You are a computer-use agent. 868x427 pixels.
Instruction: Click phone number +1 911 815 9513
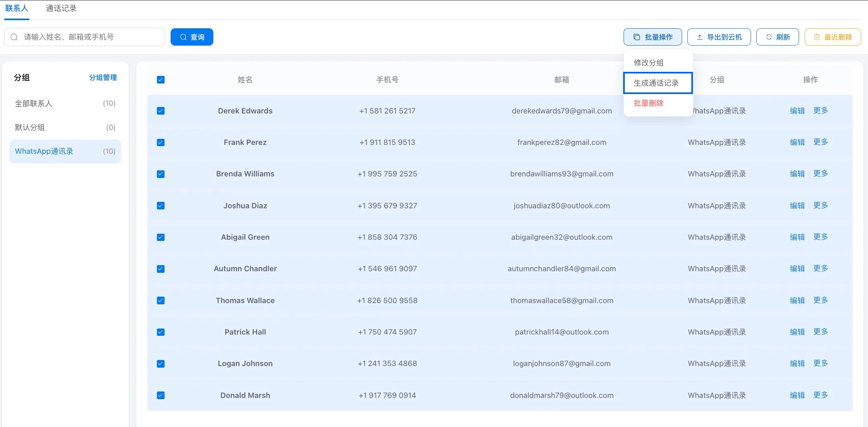coord(387,142)
